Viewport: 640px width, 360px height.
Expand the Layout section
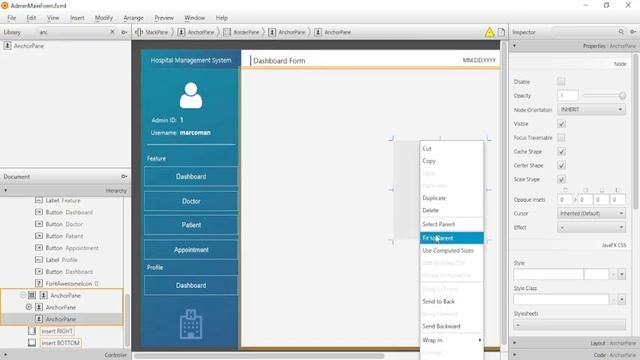pos(514,343)
